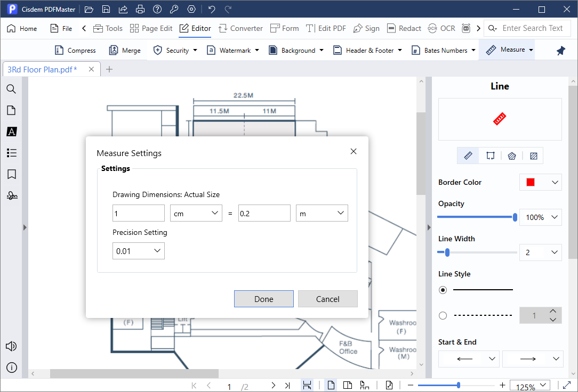Open bookmarks panel in left sidebar
Image resolution: width=578 pixels, height=392 pixels.
click(11, 174)
